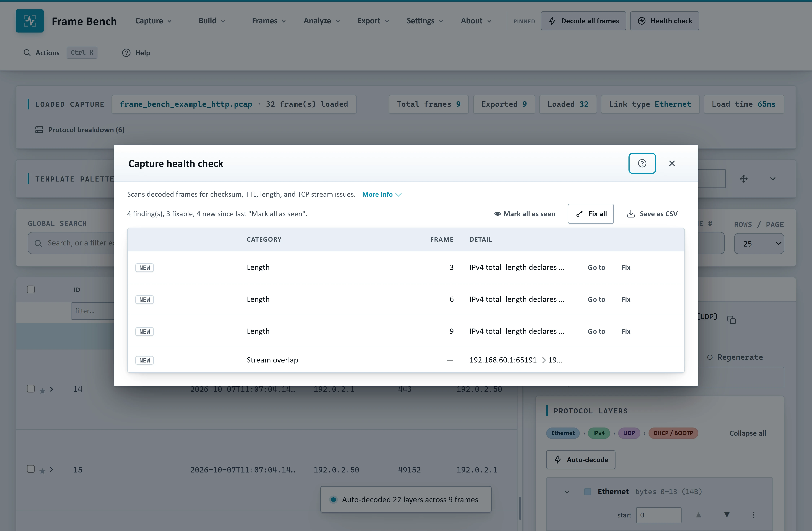Click into the Ethernet start byte field
The width and height of the screenshot is (812, 531).
(x=658, y=515)
